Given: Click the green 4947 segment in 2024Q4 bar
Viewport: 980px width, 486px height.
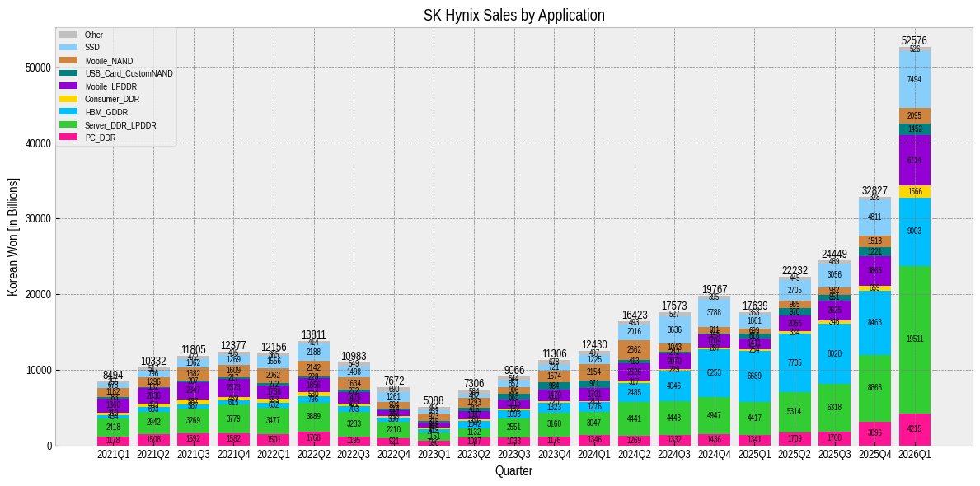Looking at the screenshot, I should [715, 416].
